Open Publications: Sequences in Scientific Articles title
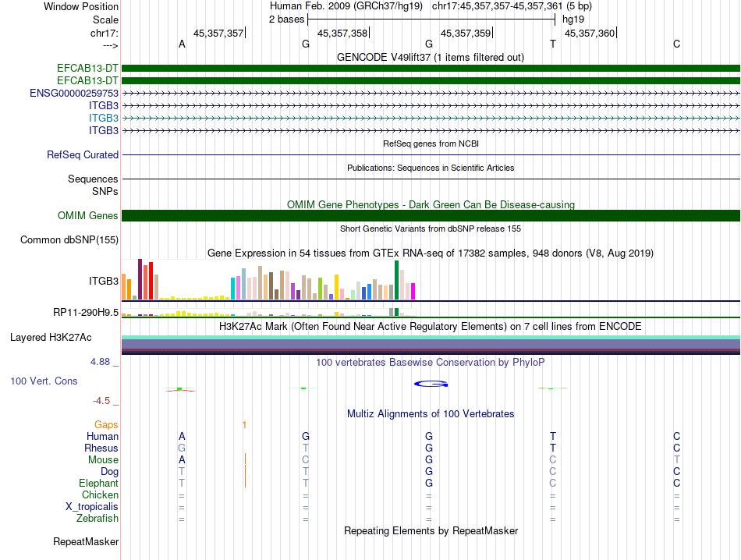The width and height of the screenshot is (741, 560). click(x=431, y=168)
